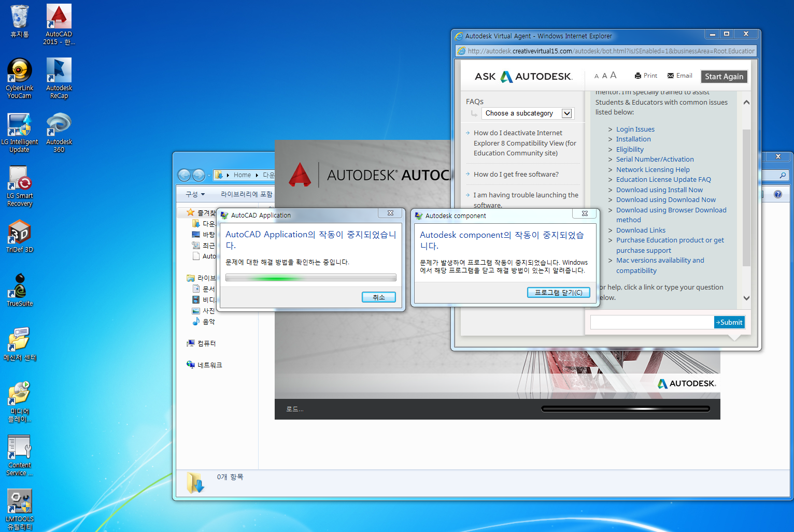Select 즐겨찾기 in Explorer navigation tree

click(202, 213)
